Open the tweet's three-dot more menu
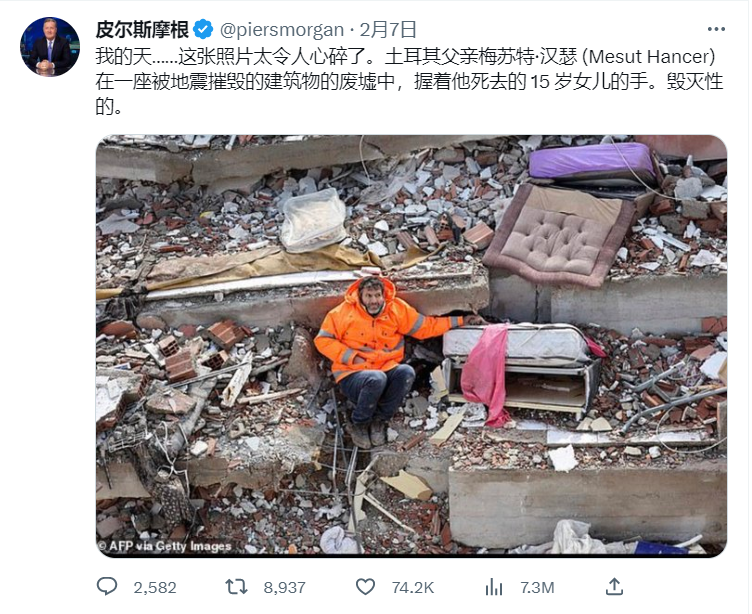The height and width of the screenshot is (614, 752). 716,30
